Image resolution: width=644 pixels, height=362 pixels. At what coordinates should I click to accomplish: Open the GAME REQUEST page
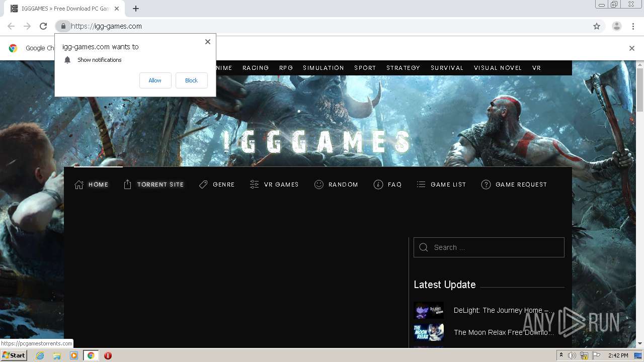tap(514, 185)
